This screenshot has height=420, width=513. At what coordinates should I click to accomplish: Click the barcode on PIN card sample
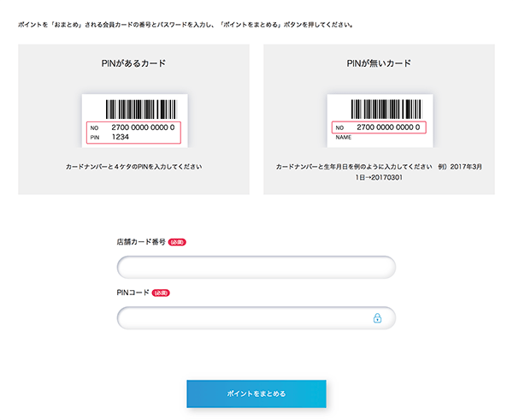click(x=141, y=109)
